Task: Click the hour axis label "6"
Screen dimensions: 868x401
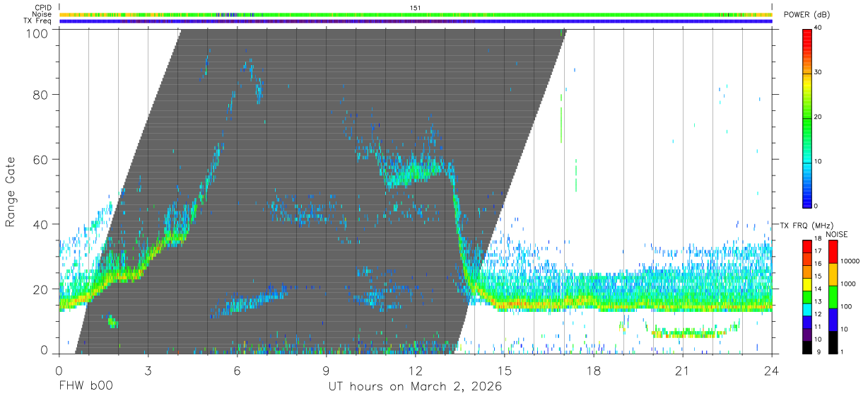Action: pos(237,371)
